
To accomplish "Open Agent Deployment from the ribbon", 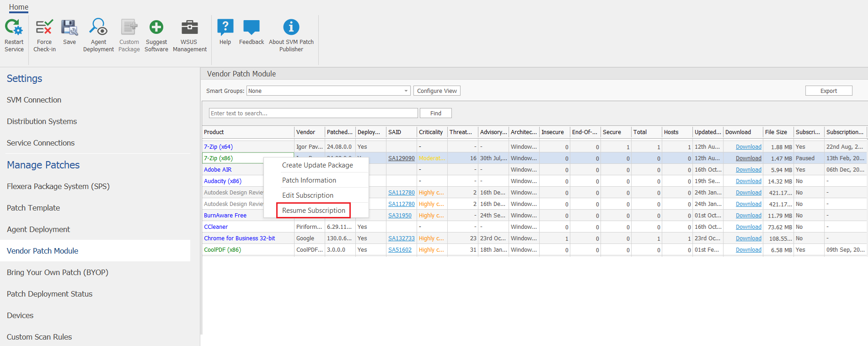I will point(98,28).
